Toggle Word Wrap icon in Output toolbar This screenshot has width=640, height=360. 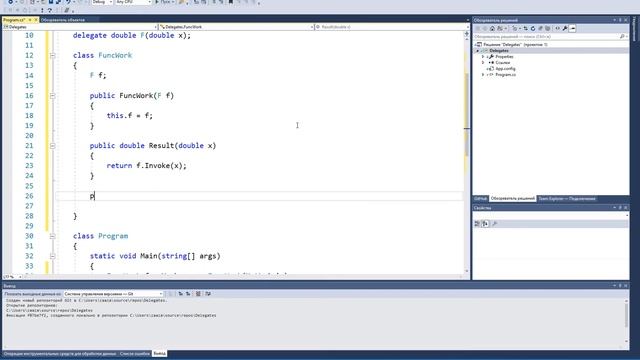point(208,294)
